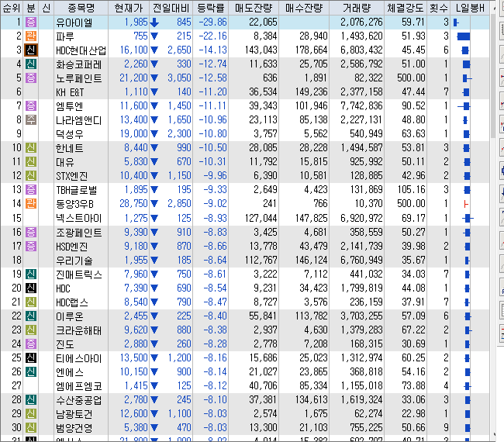Image resolution: width=504 pixels, height=442 pixels.
Task: Click the teal 신 badge beside 화승코퍼레
Action: pyautogui.click(x=31, y=64)
